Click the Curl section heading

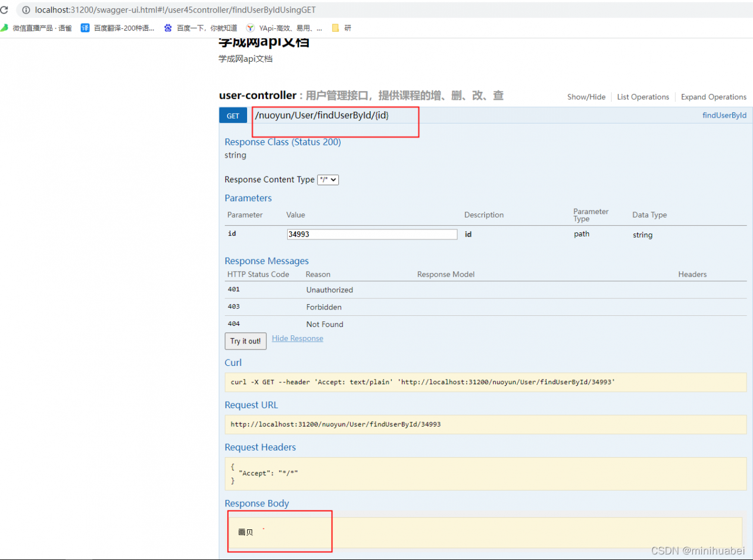pyautogui.click(x=233, y=363)
